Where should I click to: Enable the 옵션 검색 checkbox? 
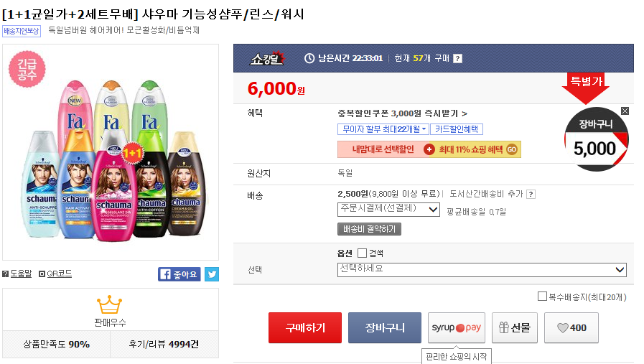[x=362, y=253]
